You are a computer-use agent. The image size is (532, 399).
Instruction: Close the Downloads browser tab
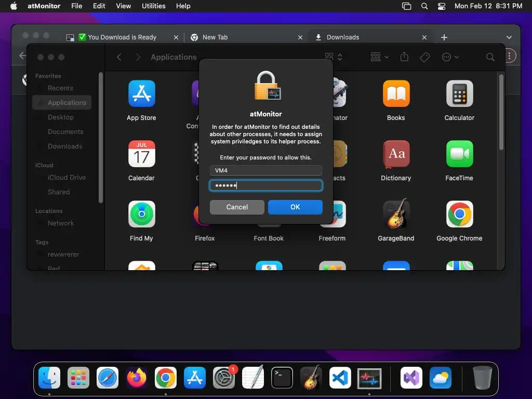coord(424,37)
